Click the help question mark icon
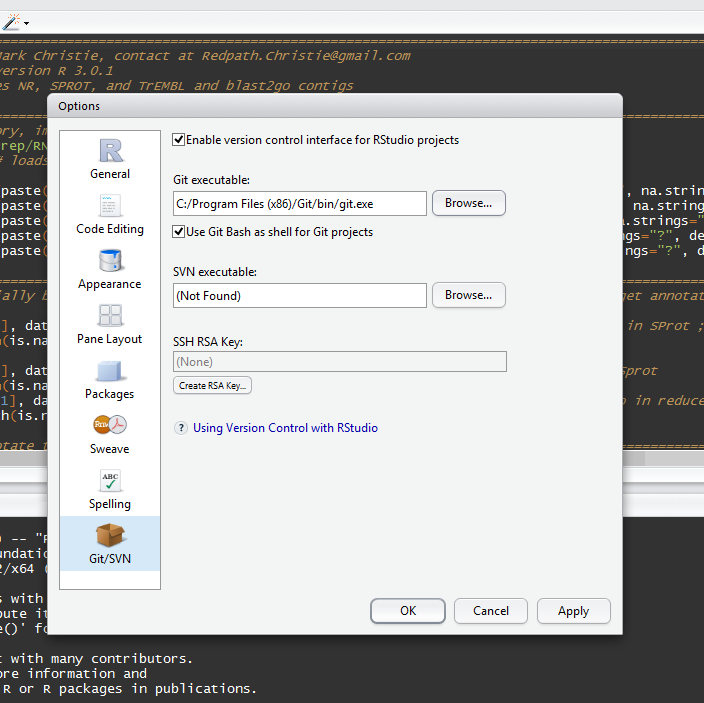Image resolution: width=704 pixels, height=703 pixels. pyautogui.click(x=180, y=428)
